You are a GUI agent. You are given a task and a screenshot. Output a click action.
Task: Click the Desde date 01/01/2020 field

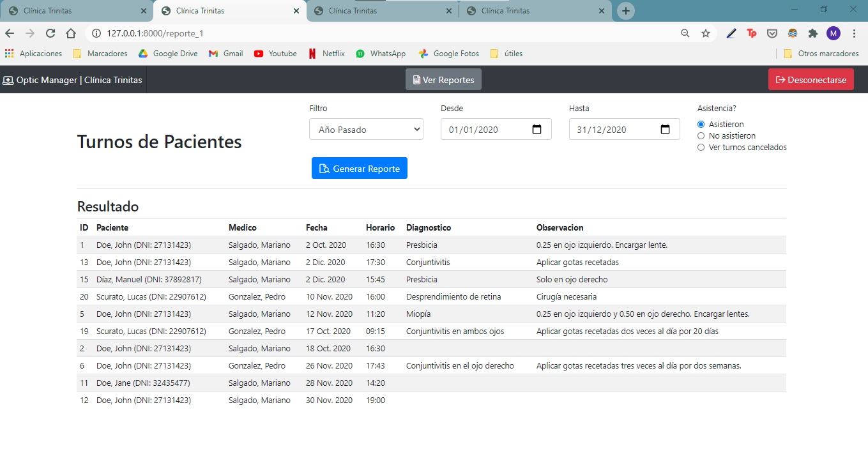click(496, 129)
